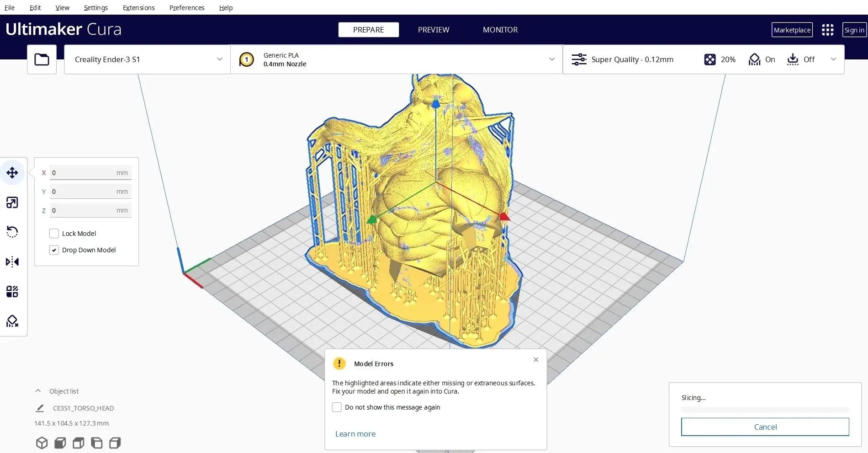The image size is (868, 453).
Task: Switch to PREVIEW stage
Action: (x=434, y=30)
